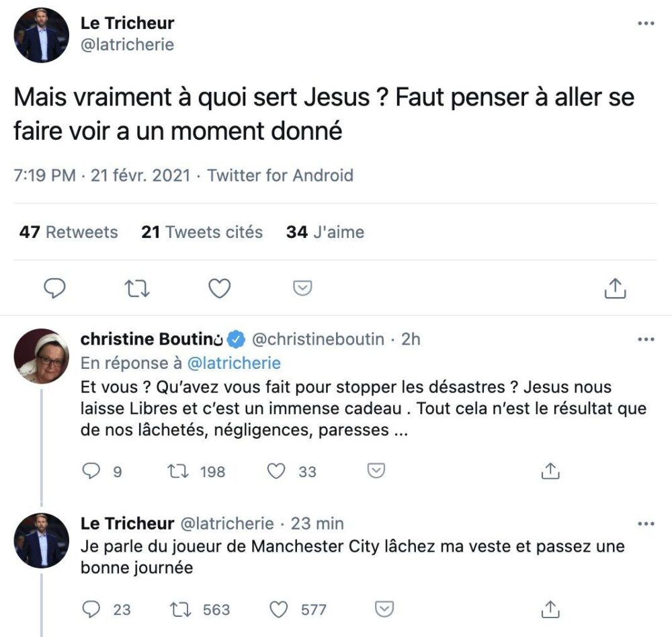Viewport: 672px width, 637px height.
Task: Like Christine Boutin's reply
Action: [276, 471]
